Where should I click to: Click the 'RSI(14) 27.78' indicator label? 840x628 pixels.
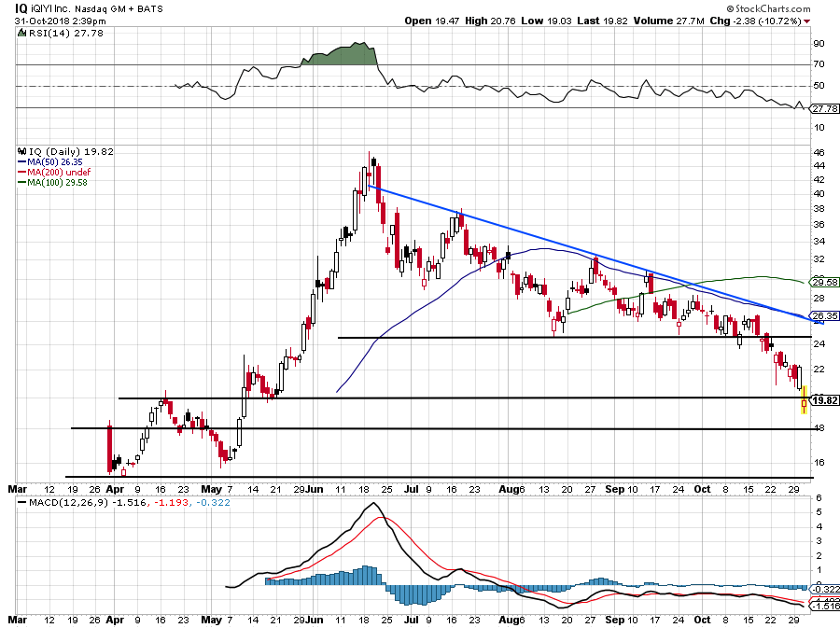coord(64,34)
